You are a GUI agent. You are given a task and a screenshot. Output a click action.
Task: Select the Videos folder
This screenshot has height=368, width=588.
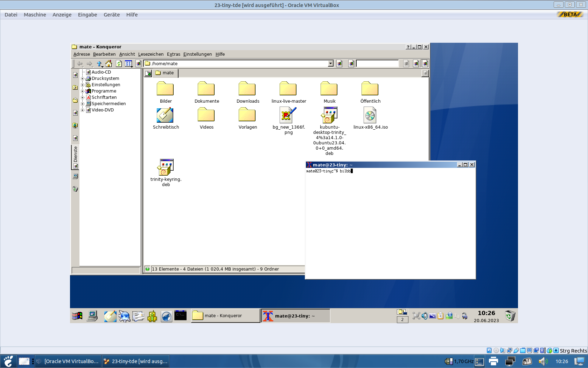coord(207,118)
